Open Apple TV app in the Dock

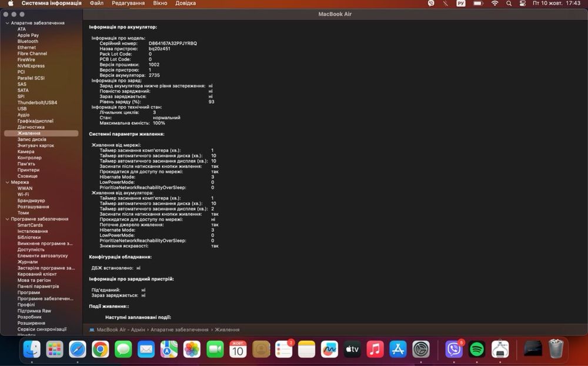pos(352,350)
